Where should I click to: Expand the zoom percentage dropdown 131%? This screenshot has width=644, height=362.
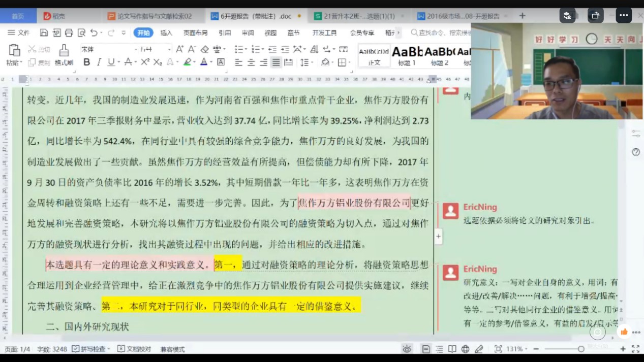pyautogui.click(x=526, y=349)
